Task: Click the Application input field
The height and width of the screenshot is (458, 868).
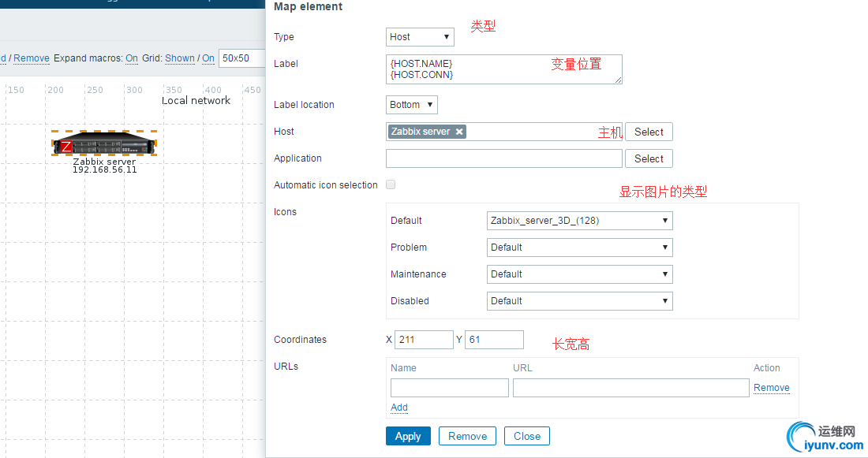Action: pos(503,158)
